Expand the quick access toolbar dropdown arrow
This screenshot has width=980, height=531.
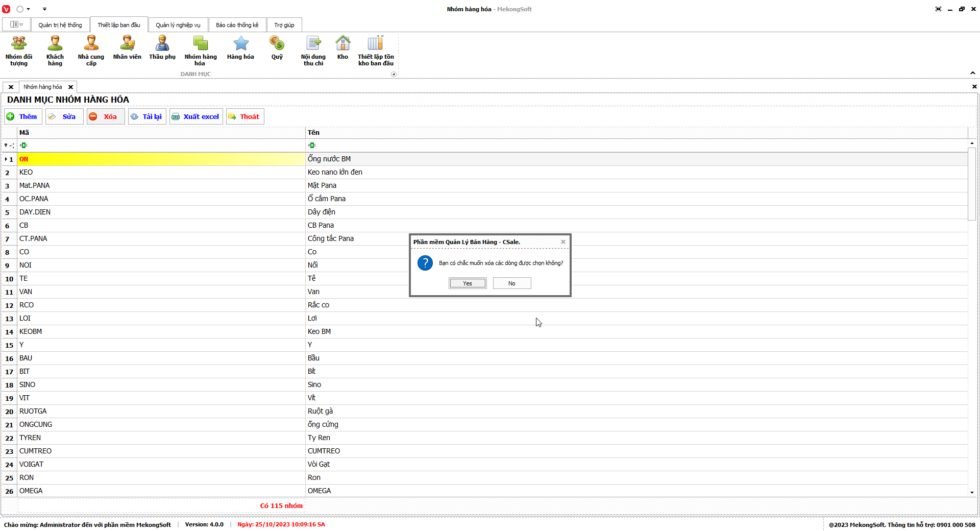44,9
